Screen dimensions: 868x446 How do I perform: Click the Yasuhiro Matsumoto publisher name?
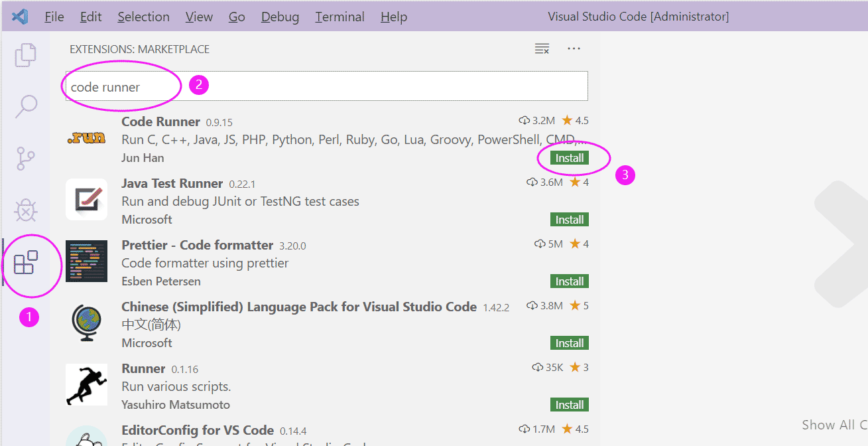point(176,405)
